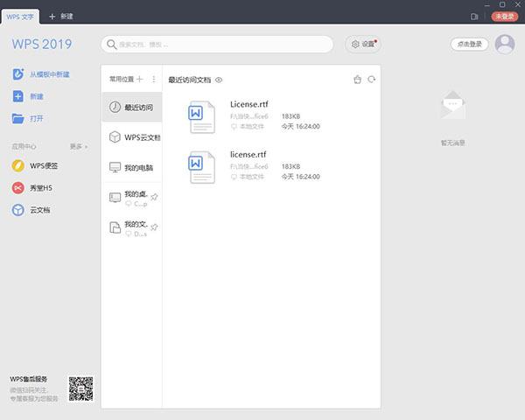Click the documents icon for 我的文档
The image size is (525, 420).
[115, 227]
